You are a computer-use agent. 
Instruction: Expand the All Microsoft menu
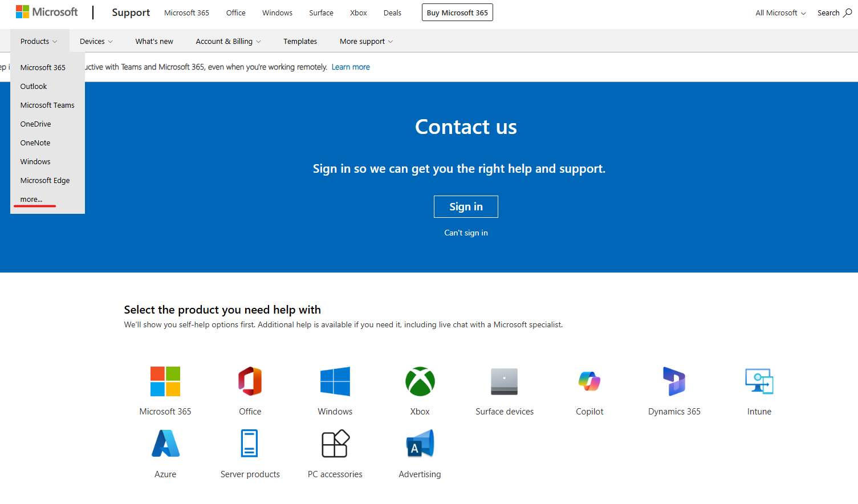pos(780,13)
